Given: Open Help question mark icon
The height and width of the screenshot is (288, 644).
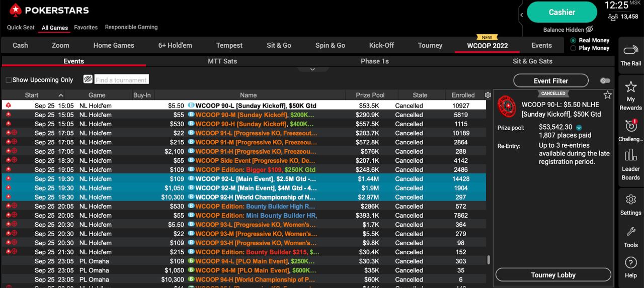Looking at the screenshot, I should pyautogui.click(x=630, y=262).
